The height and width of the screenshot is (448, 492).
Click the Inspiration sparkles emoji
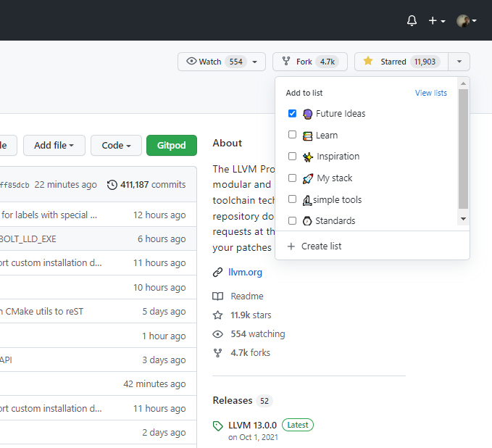click(308, 157)
